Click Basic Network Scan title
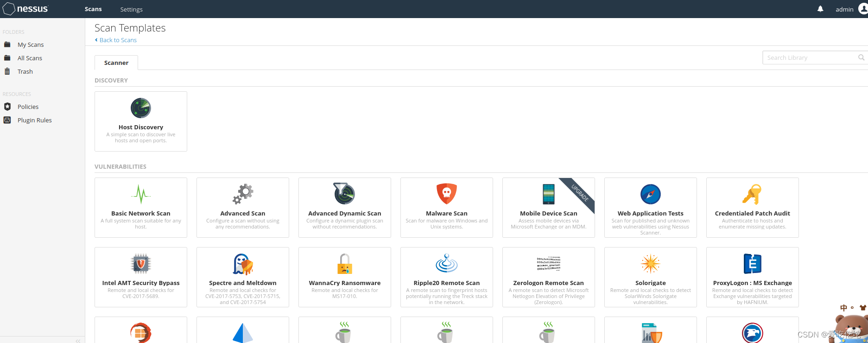 click(x=141, y=213)
